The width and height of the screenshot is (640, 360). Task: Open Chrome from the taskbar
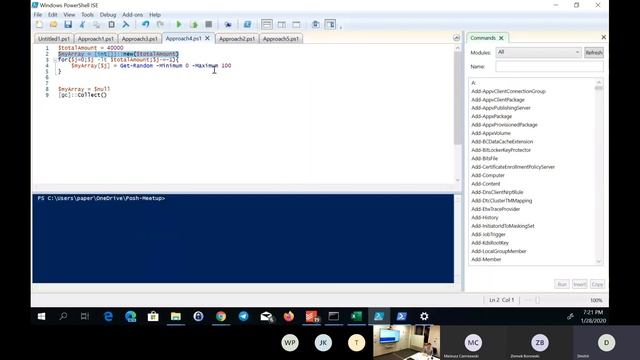coord(221,316)
